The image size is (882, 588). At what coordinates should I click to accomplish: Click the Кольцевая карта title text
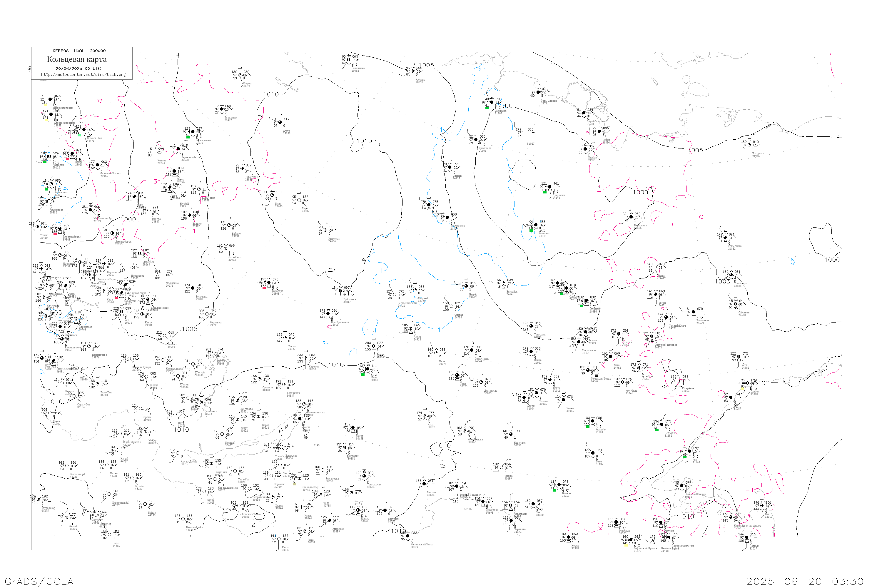(77, 59)
